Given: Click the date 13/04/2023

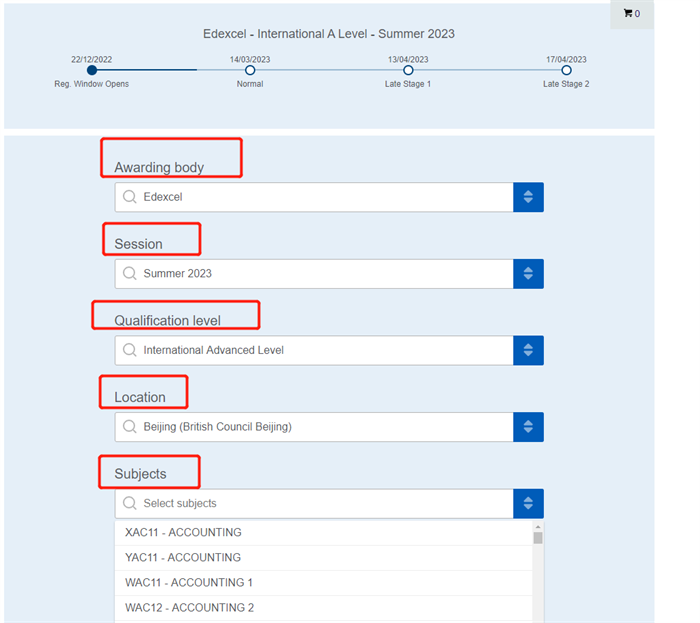Looking at the screenshot, I should tap(408, 59).
